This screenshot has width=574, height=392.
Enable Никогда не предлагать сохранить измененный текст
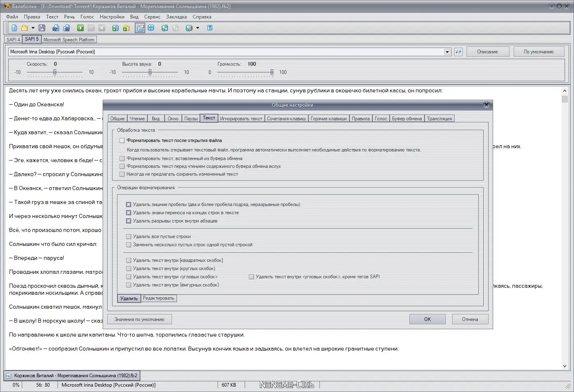(122, 174)
